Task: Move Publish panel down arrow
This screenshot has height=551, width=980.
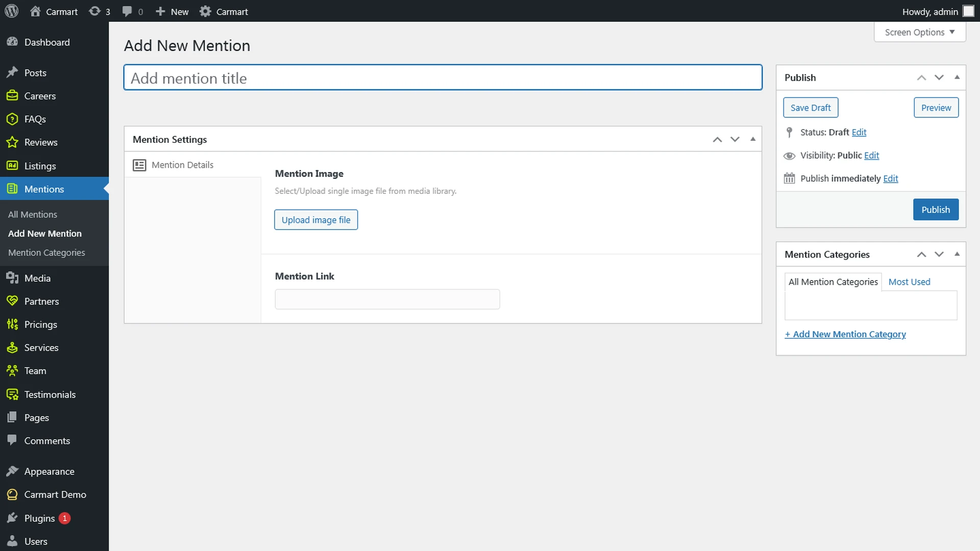Action: (939, 78)
